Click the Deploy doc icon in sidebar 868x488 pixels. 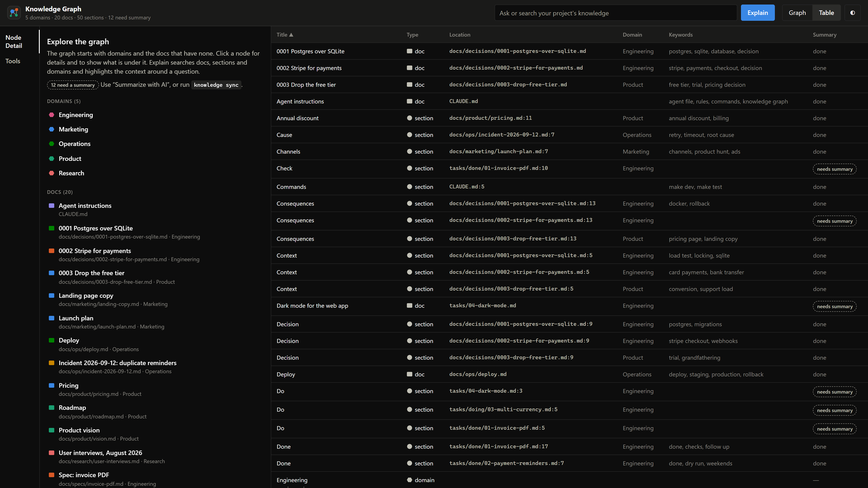(x=52, y=340)
